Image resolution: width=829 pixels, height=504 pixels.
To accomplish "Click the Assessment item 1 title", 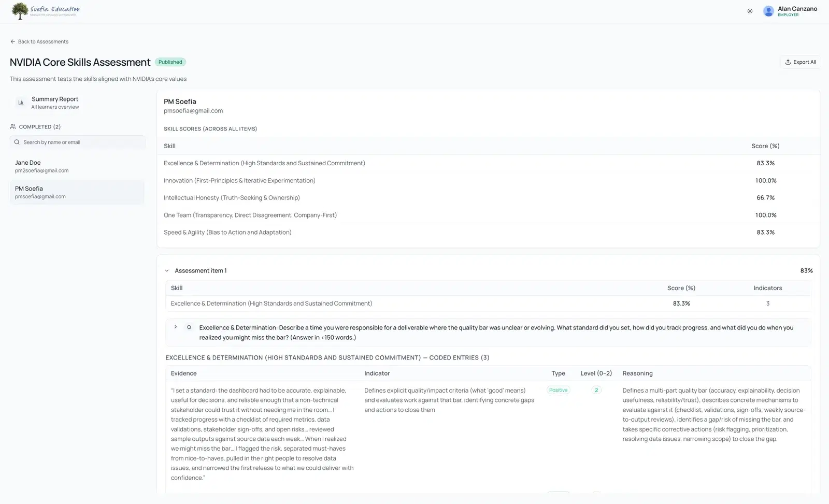I will point(201,271).
